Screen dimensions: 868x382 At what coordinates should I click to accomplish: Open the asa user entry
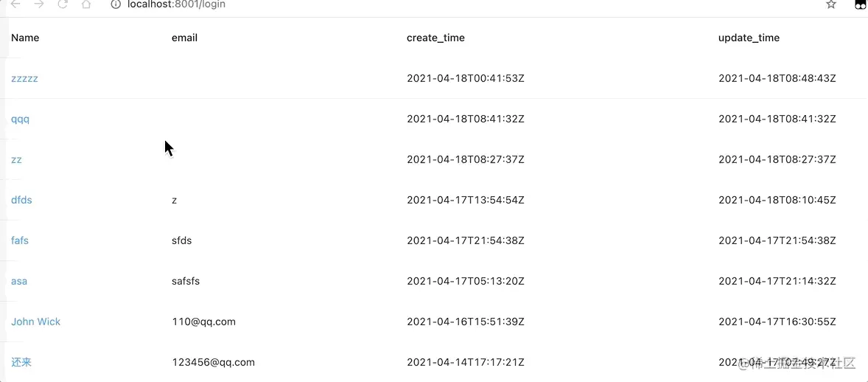coord(19,281)
